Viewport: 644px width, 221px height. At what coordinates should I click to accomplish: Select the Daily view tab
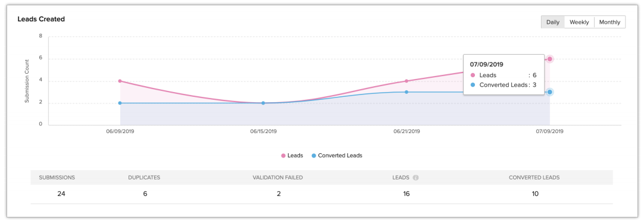553,22
